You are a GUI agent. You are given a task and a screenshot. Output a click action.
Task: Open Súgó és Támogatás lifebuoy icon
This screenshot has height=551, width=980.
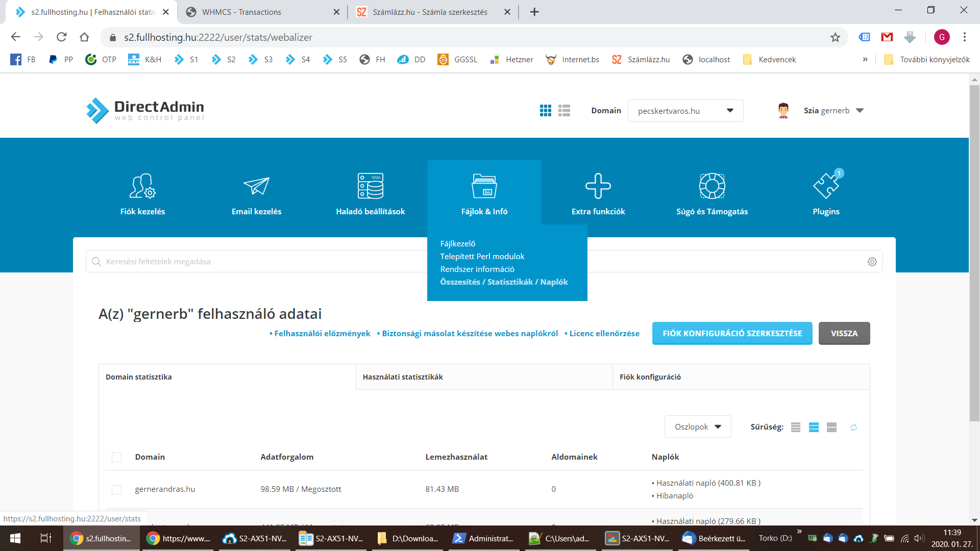pyautogui.click(x=712, y=186)
